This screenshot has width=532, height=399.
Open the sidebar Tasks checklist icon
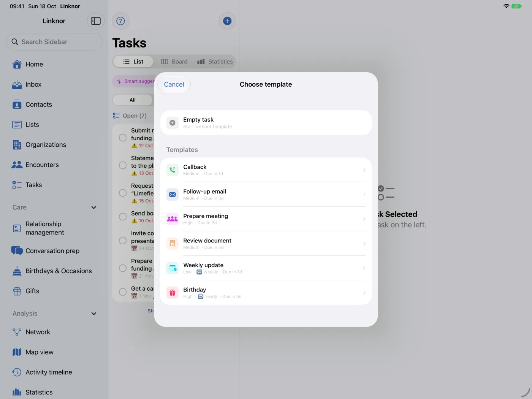click(x=17, y=185)
